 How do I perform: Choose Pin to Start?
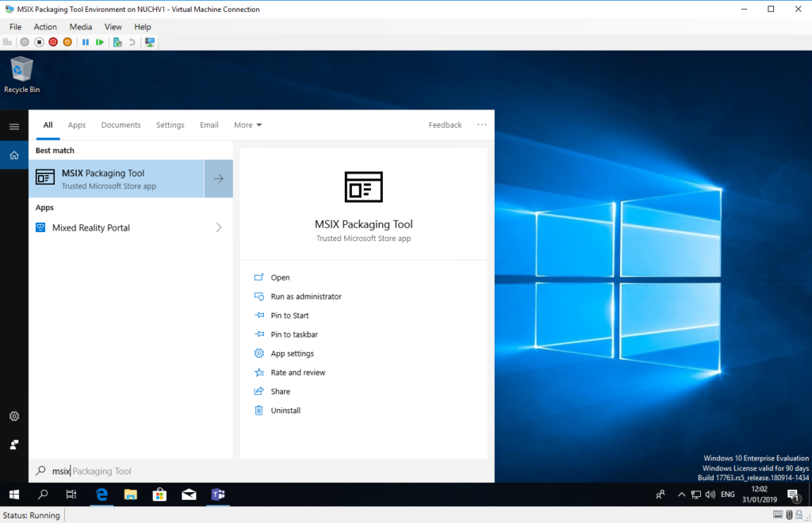pos(289,315)
